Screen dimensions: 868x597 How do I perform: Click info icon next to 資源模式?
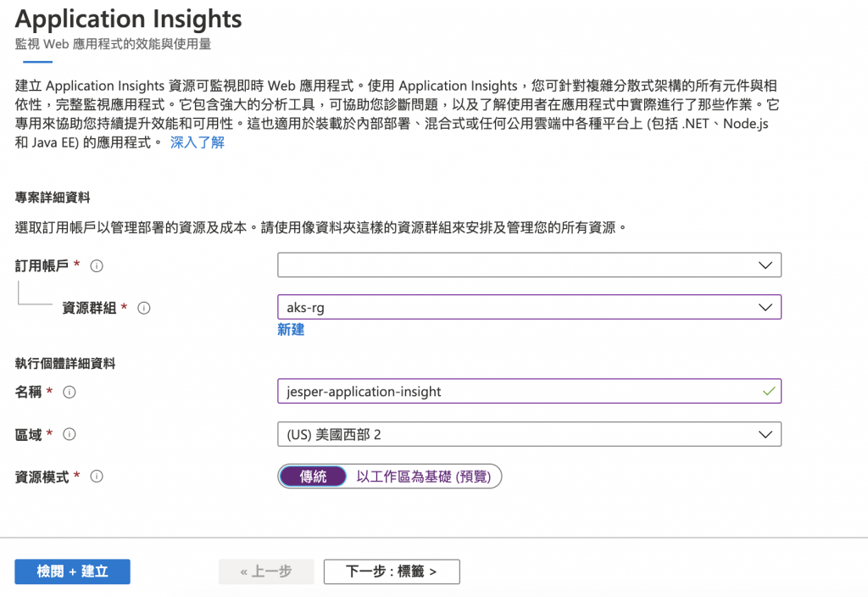point(97,477)
